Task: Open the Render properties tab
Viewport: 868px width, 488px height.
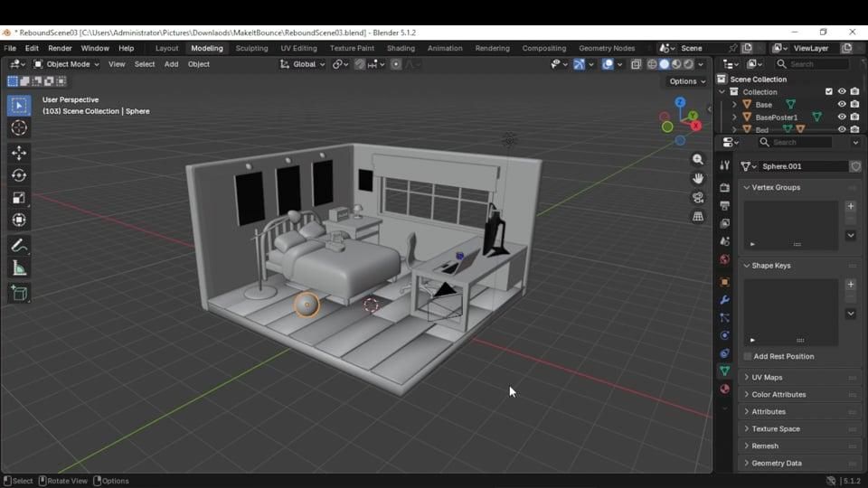Action: tap(724, 188)
